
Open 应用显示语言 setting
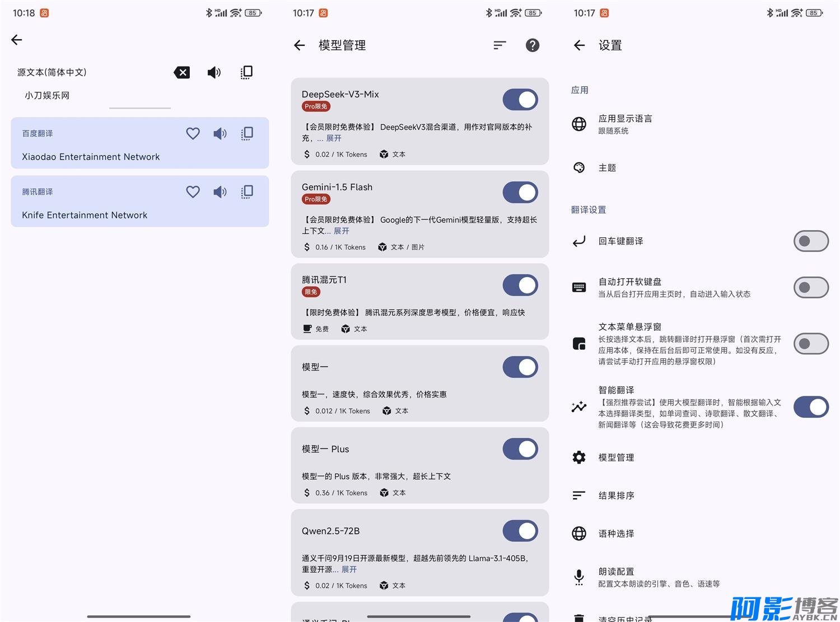699,124
